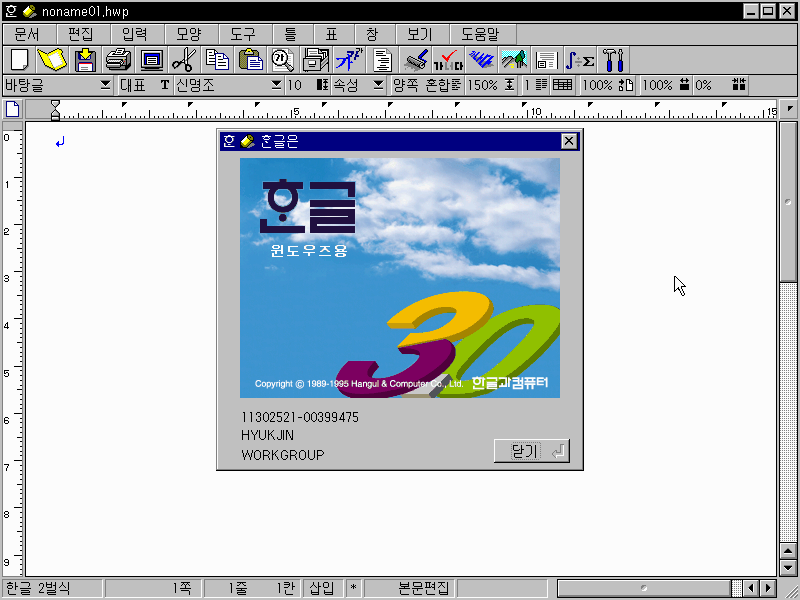This screenshot has height=600, width=800.
Task: Open equation editor integral sigma icon
Action: 580,60
